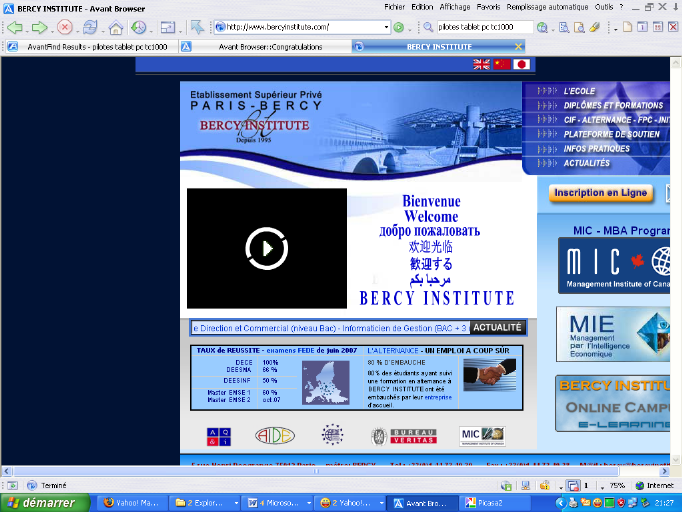Go to the Home page icon
682x512 pixels.
pyautogui.click(x=116, y=27)
